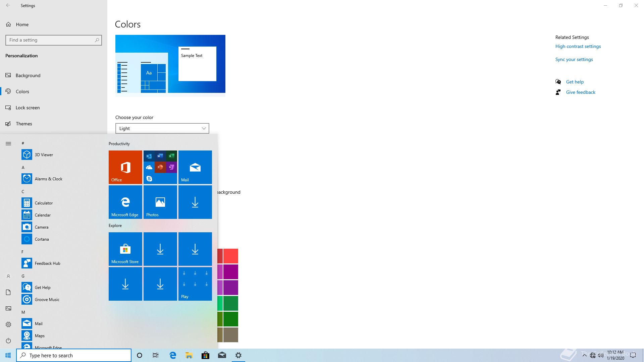Select Colors in Personalization sidebar
This screenshot has width=644, height=362.
tap(54, 92)
